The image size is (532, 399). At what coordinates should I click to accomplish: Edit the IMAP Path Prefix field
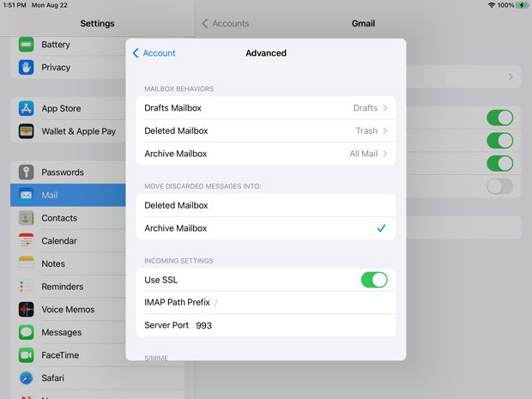pos(266,302)
